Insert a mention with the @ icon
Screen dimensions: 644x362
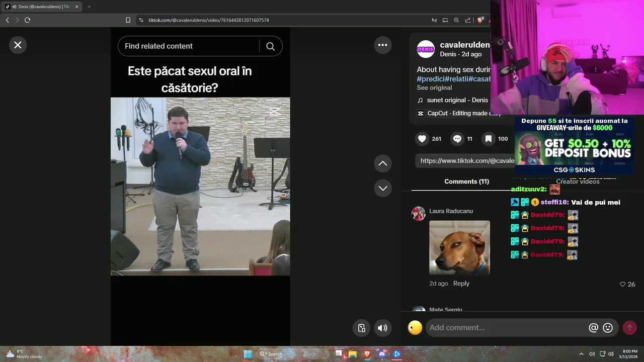(x=594, y=328)
